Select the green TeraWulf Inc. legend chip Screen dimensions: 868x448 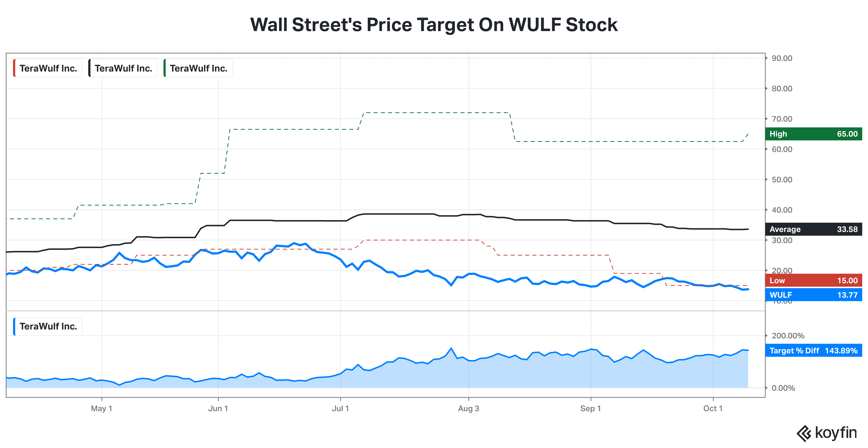click(198, 68)
